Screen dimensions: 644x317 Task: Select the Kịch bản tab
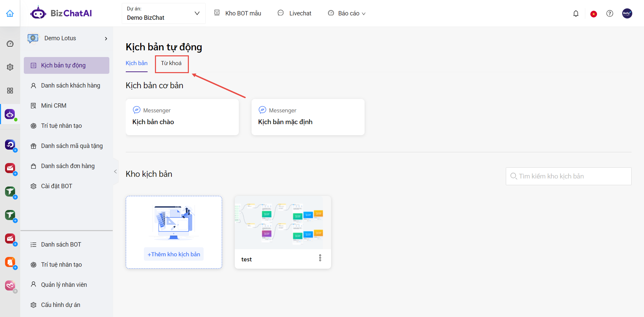point(137,63)
